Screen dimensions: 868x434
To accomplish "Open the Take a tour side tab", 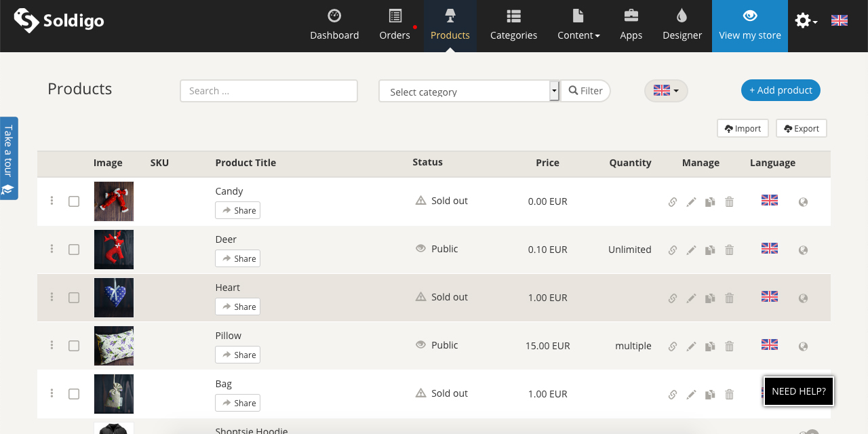I will tap(9, 158).
